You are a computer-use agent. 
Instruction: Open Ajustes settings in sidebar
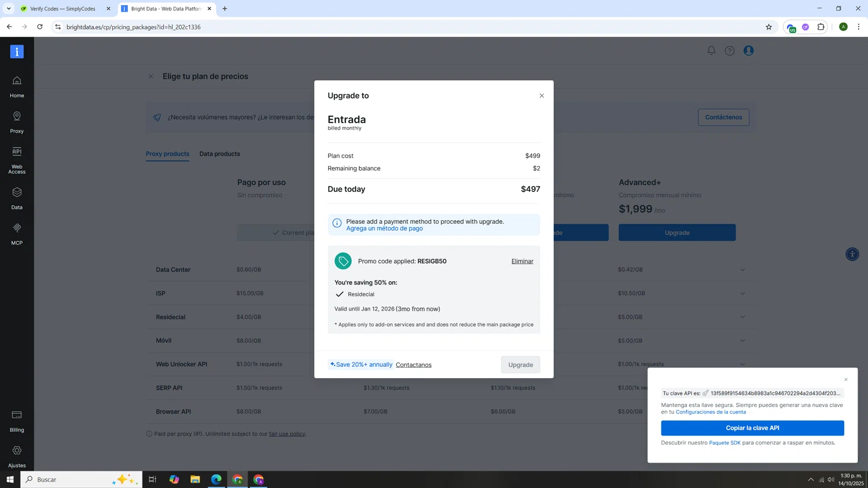point(17,457)
